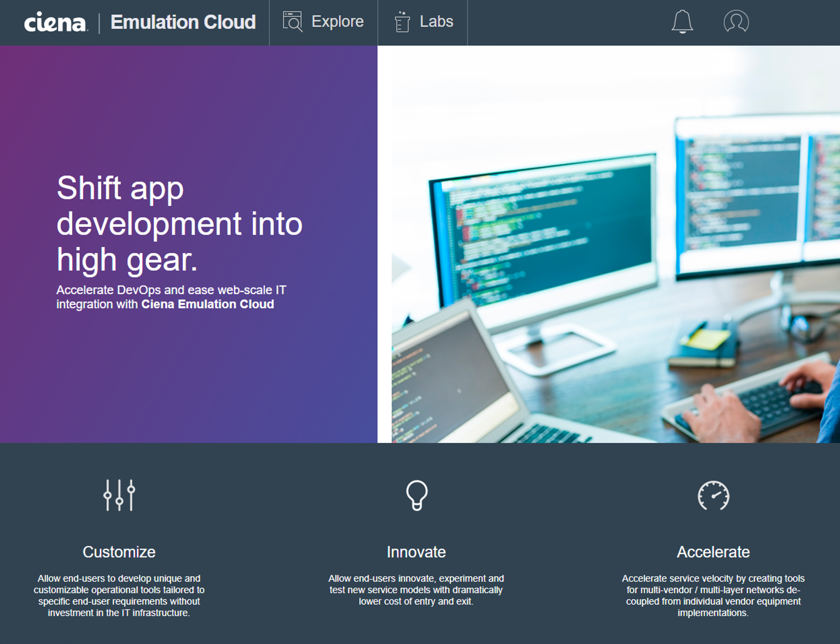Click the Emulation Cloud title link
Image resolution: width=840 pixels, height=644 pixels.
coord(183,22)
